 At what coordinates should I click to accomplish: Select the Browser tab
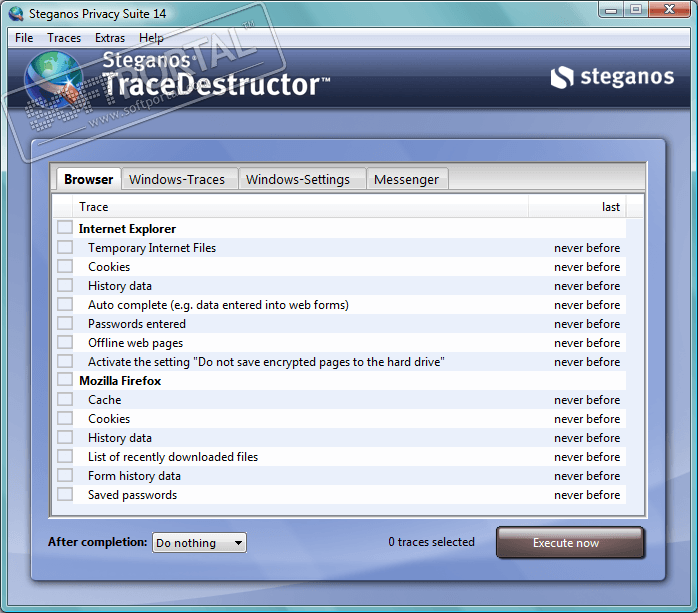tap(89, 179)
